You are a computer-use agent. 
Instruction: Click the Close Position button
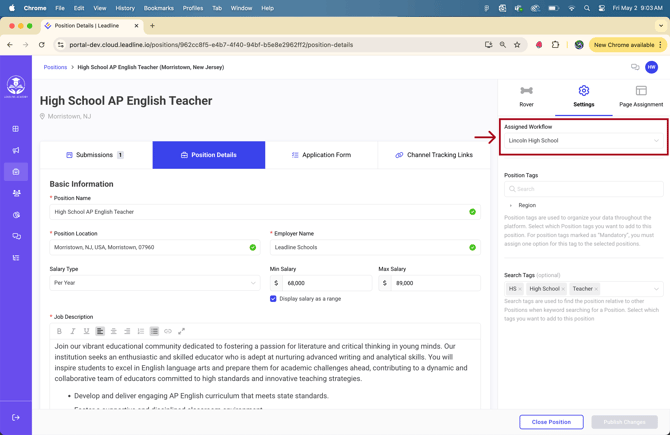pos(551,422)
